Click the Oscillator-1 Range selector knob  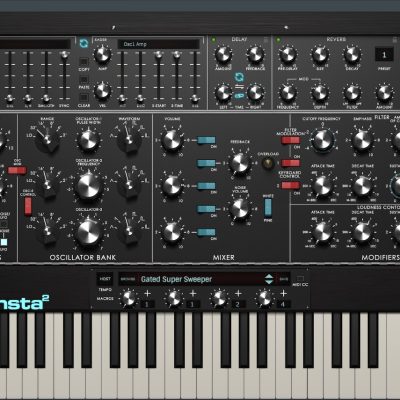click(47, 138)
